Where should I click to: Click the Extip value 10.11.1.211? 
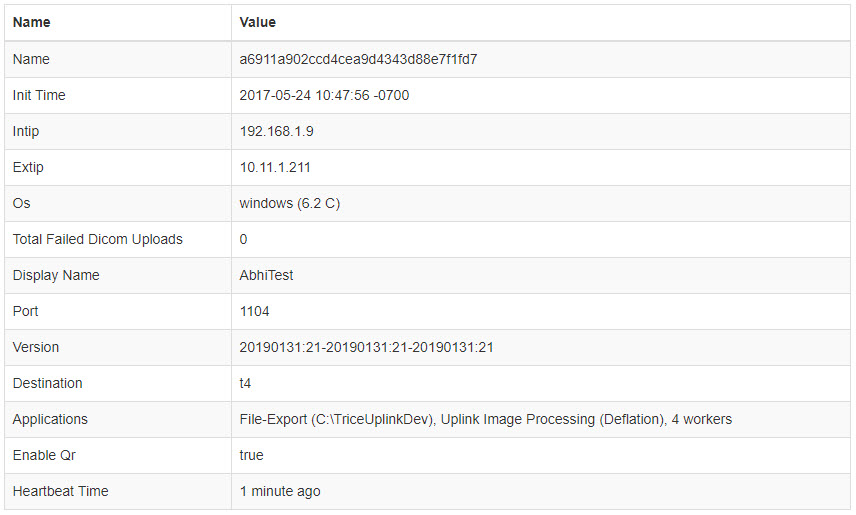click(x=275, y=167)
